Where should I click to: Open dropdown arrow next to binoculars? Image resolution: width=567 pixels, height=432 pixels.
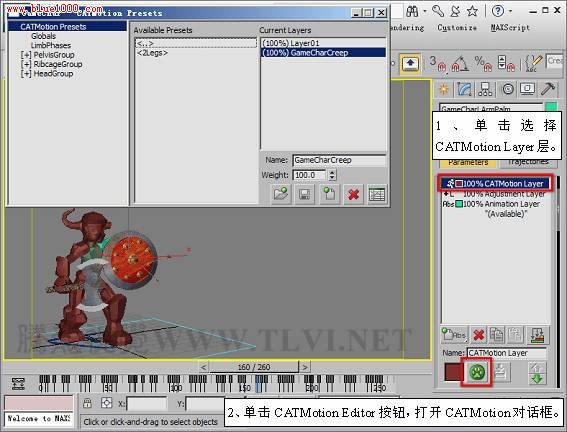pyautogui.click(x=425, y=11)
